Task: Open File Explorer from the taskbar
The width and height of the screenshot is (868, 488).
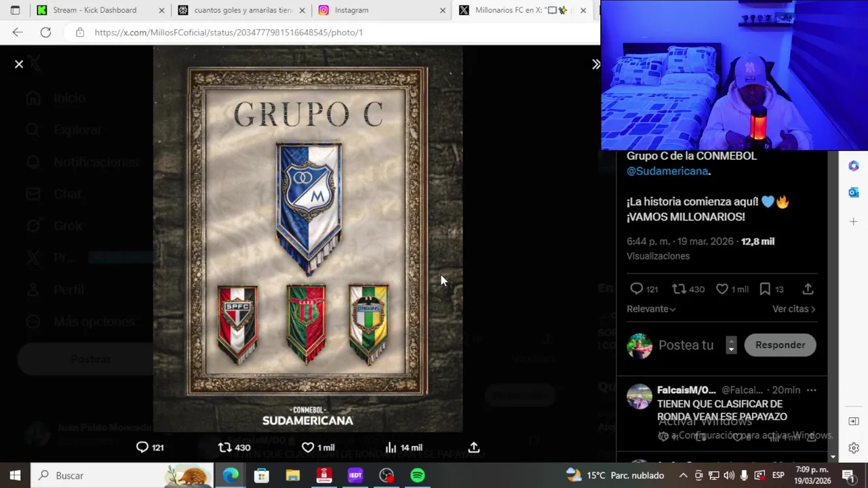Action: pos(292,475)
